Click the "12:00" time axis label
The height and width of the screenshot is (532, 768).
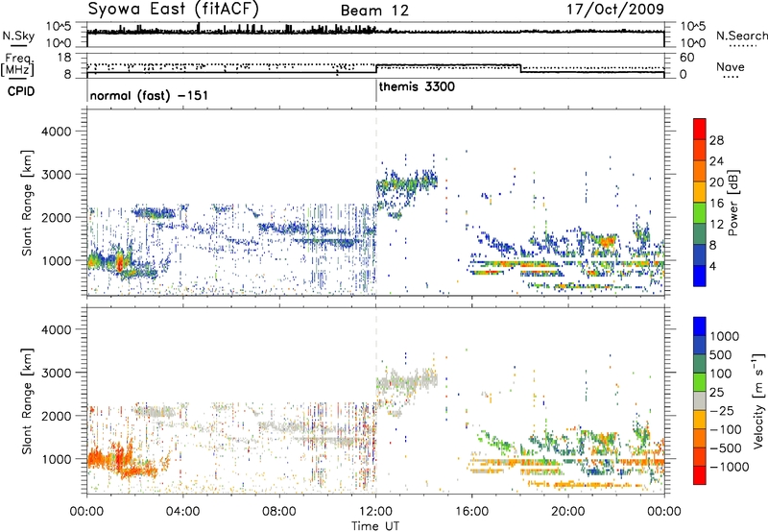[x=375, y=512]
